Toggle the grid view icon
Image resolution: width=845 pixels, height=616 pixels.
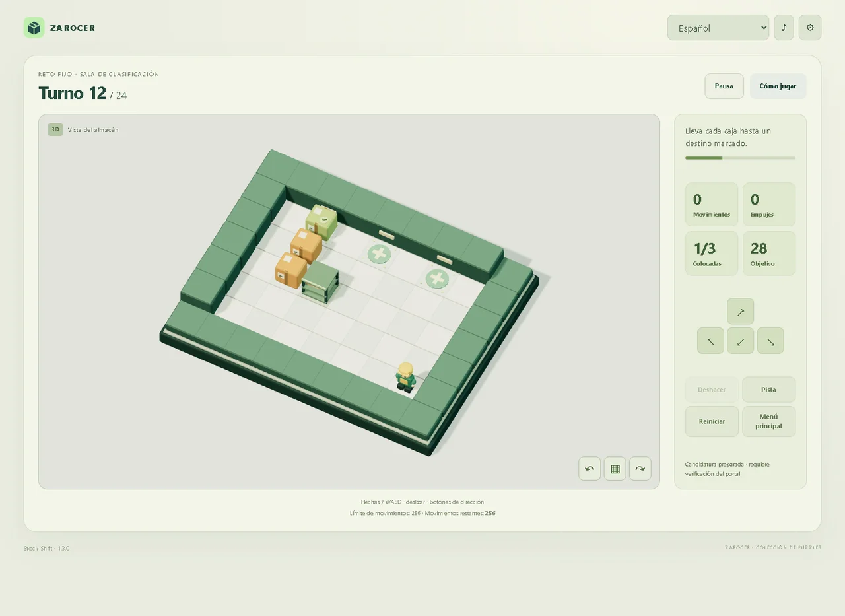(615, 469)
